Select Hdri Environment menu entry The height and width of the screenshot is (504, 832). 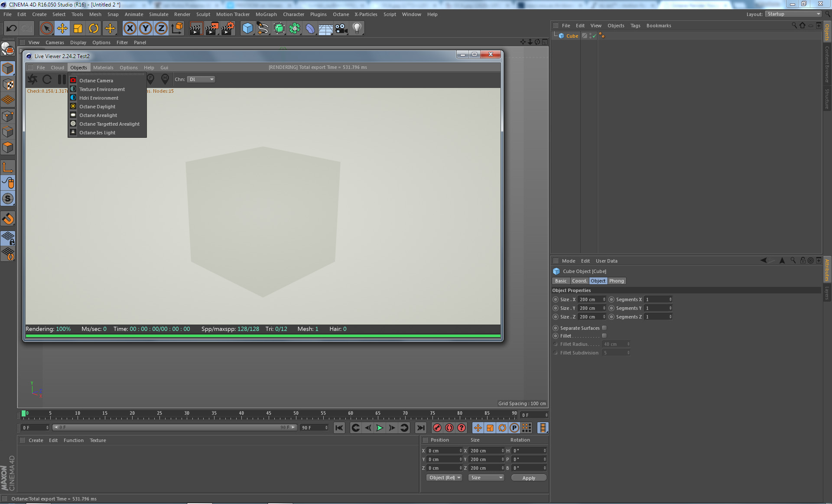[99, 98]
